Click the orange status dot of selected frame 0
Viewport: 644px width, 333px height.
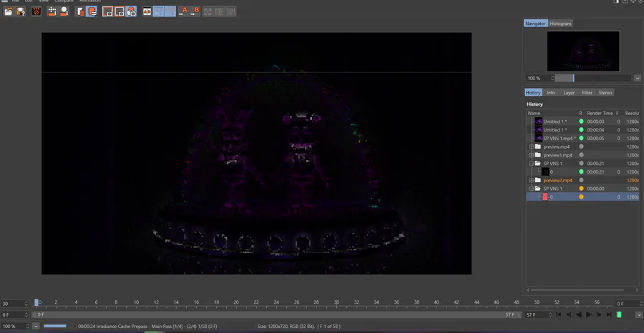(x=581, y=197)
